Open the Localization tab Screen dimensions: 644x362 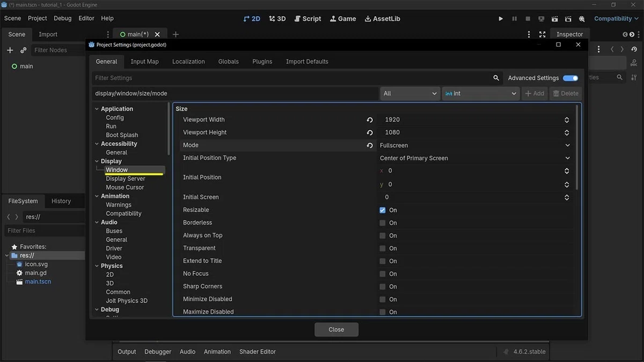[x=188, y=62]
